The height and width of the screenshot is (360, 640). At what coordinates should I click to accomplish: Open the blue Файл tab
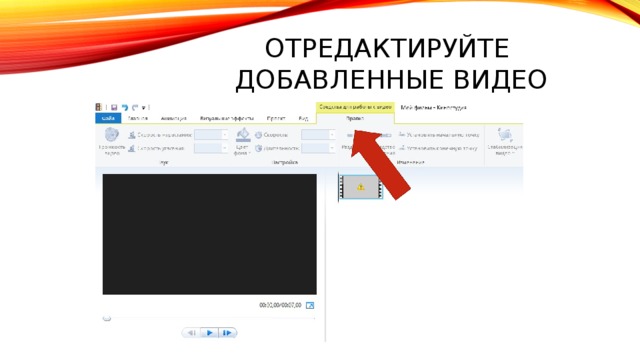108,118
